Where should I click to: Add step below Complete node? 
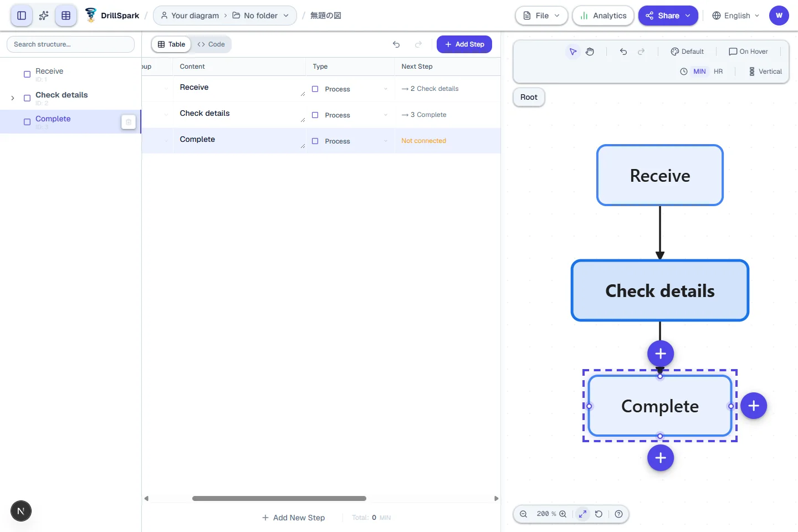click(661, 458)
